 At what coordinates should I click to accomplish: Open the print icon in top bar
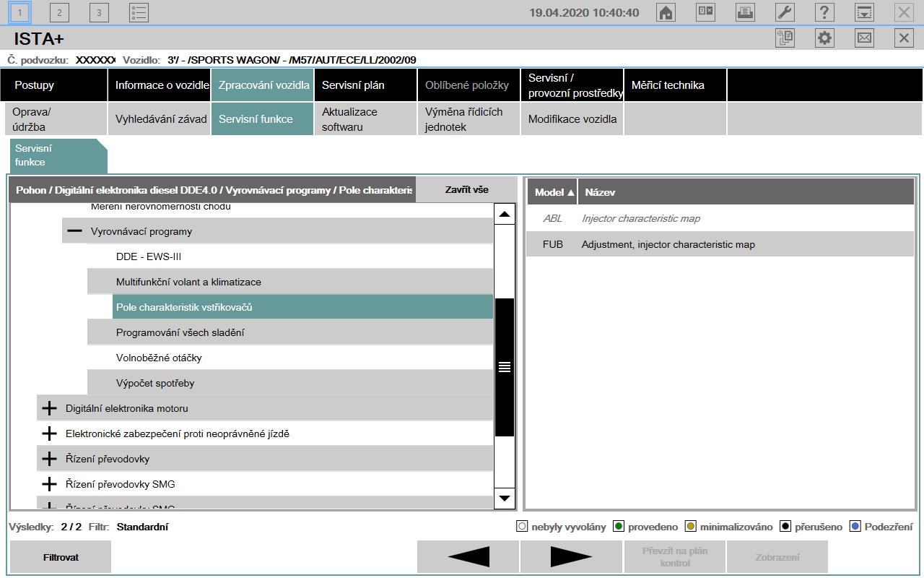point(746,12)
